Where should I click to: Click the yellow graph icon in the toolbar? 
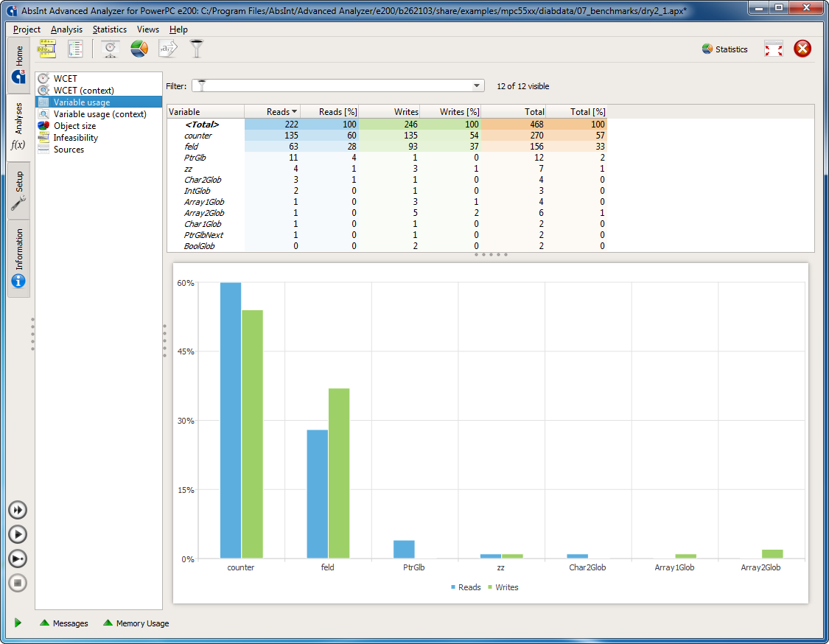47,49
